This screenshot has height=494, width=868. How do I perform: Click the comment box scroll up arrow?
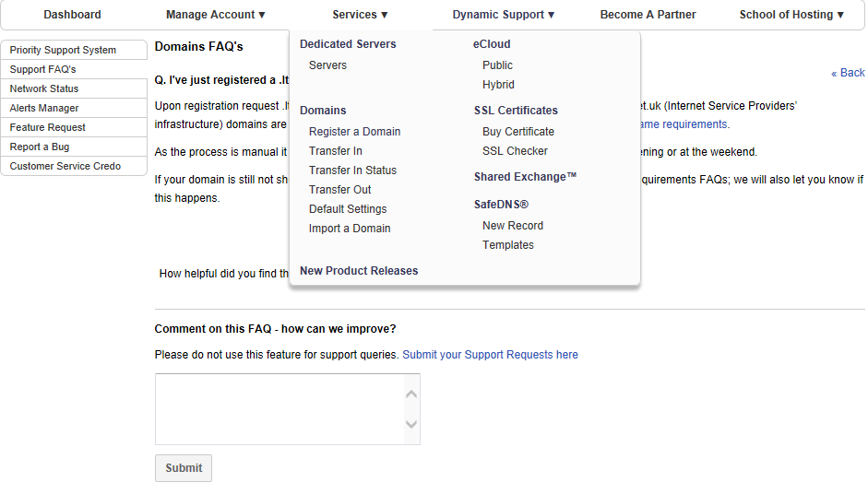point(411,394)
